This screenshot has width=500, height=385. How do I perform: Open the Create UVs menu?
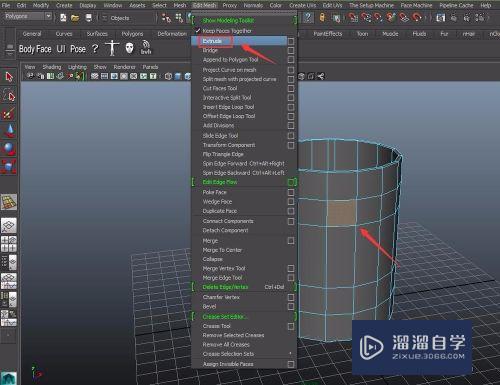click(x=302, y=5)
